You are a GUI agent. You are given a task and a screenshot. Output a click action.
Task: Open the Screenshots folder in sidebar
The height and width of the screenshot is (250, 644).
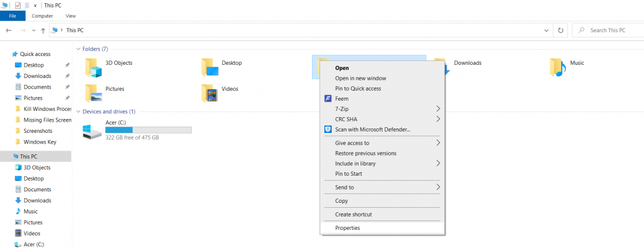[38, 131]
